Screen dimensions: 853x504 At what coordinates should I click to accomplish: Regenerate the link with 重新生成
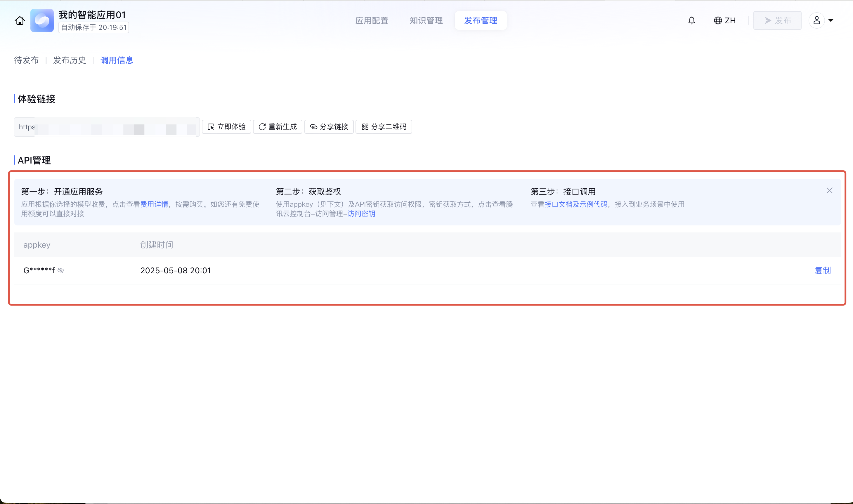(278, 127)
